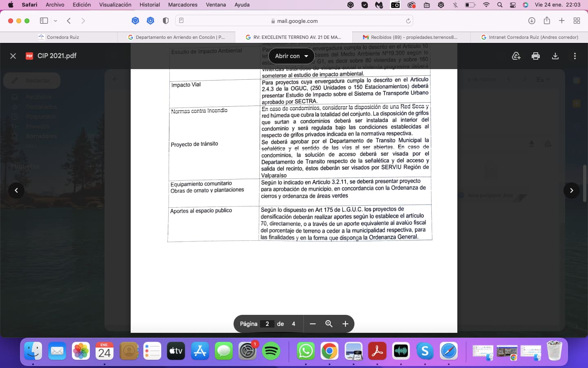Screen dimensions: 588x368
Task: Click mail.google.com address bar
Action: pyautogui.click(x=294, y=21)
